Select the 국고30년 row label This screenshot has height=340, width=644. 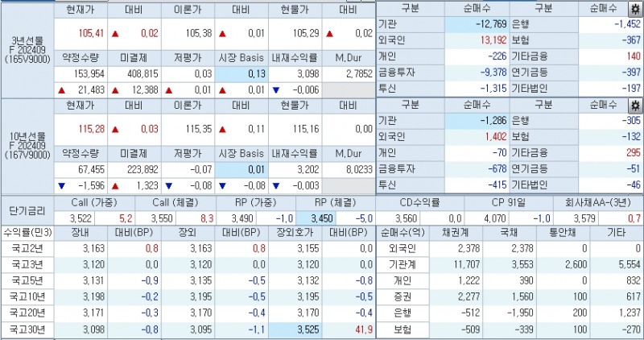(x=27, y=330)
